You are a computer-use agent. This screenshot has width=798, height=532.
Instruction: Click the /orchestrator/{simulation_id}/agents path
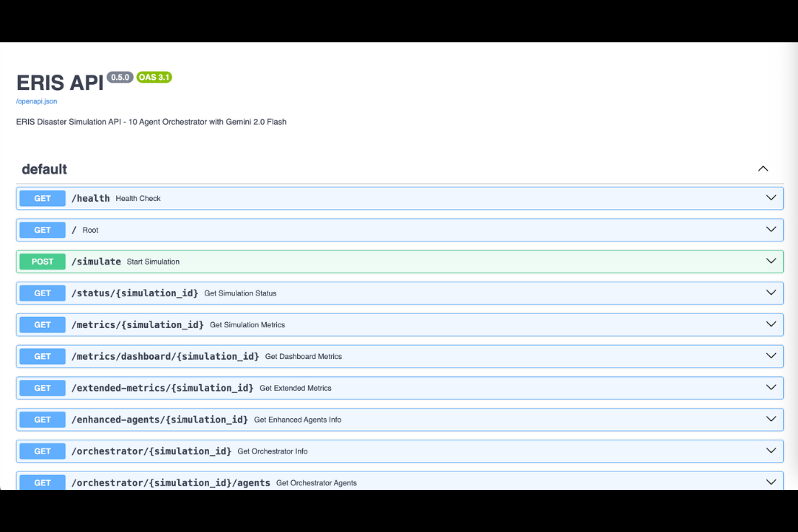[171, 482]
